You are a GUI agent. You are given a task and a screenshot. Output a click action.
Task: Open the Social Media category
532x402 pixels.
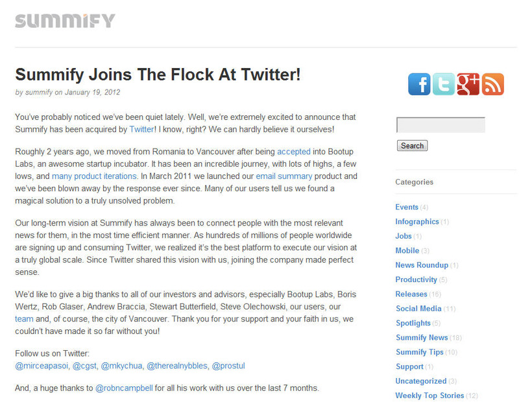point(418,309)
